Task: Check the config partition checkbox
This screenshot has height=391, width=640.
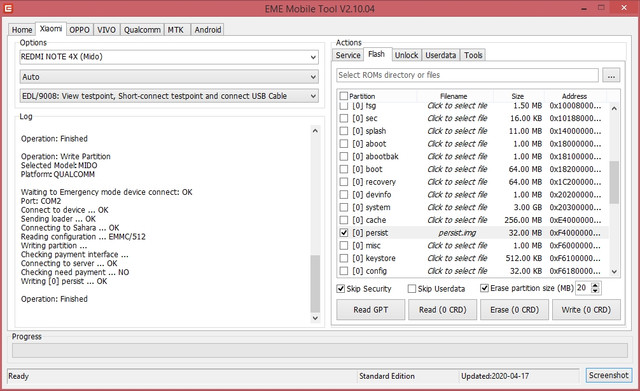Action: 344,271
